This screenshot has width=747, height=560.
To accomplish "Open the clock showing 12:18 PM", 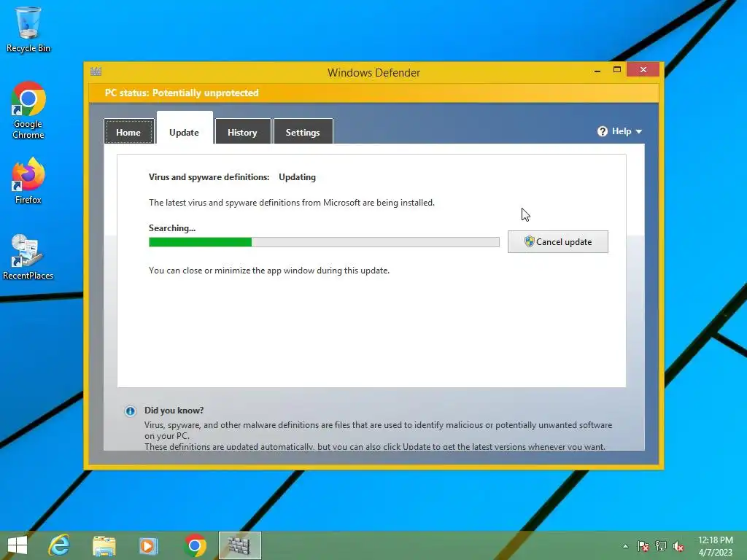I will coord(716,546).
